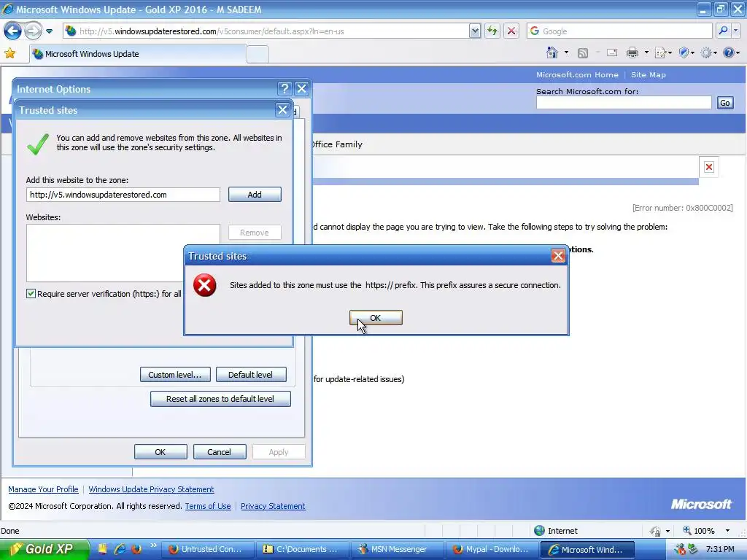Click the search magnifier icon
The height and width of the screenshot is (560, 747).
pyautogui.click(x=723, y=31)
